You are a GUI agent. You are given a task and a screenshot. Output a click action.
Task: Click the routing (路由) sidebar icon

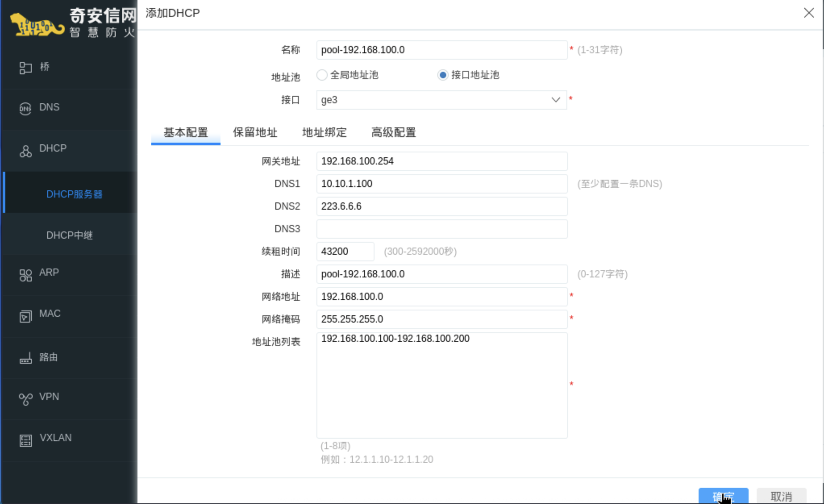(x=25, y=358)
